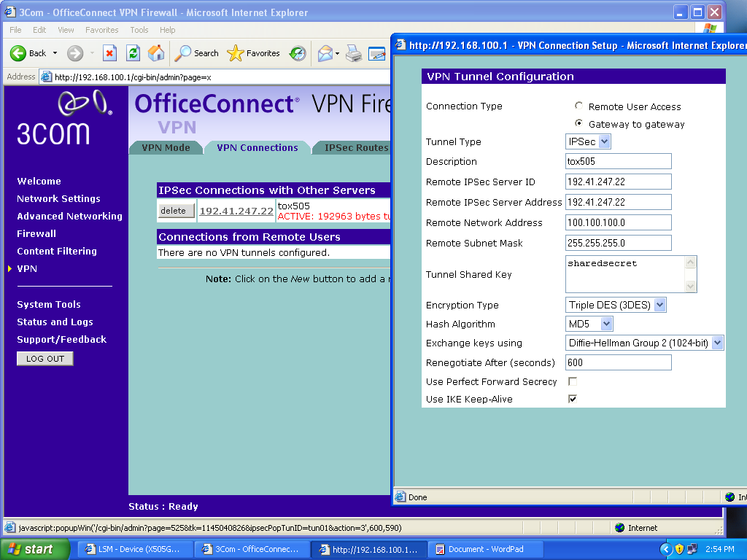Click the 192.41.247.22 connection link
This screenshot has width=747, height=560.
[236, 211]
